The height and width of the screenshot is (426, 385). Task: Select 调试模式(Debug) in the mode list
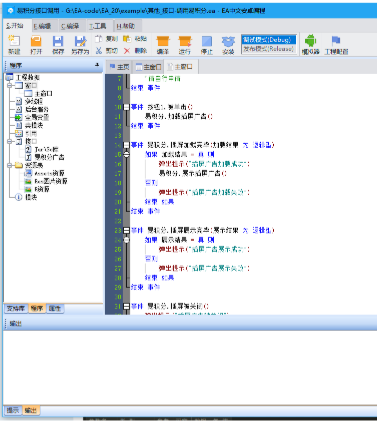coord(269,40)
